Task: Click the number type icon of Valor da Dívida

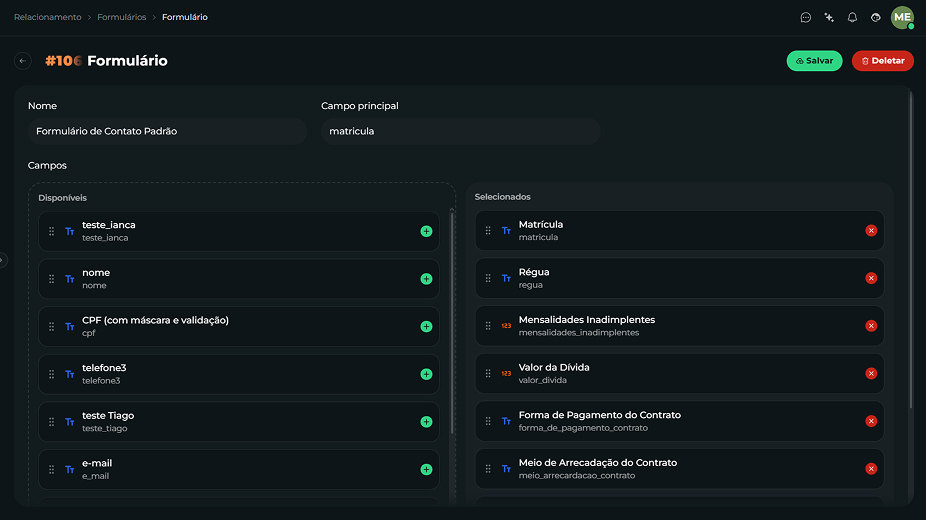Action: [x=506, y=374]
